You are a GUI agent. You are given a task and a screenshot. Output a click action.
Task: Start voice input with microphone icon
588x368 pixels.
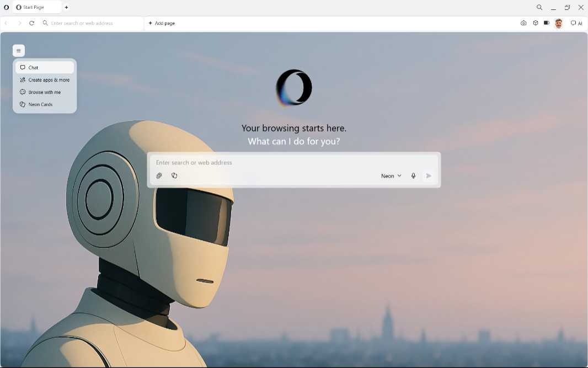(x=413, y=176)
